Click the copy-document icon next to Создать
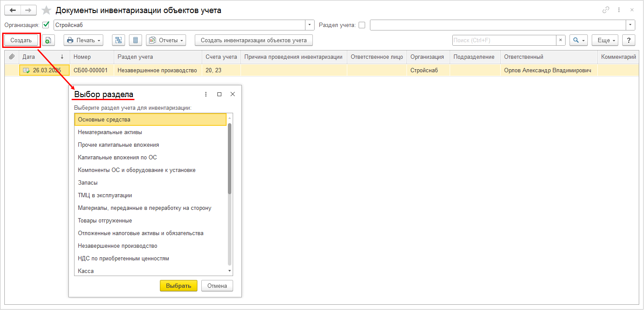644x310 pixels. click(x=48, y=40)
